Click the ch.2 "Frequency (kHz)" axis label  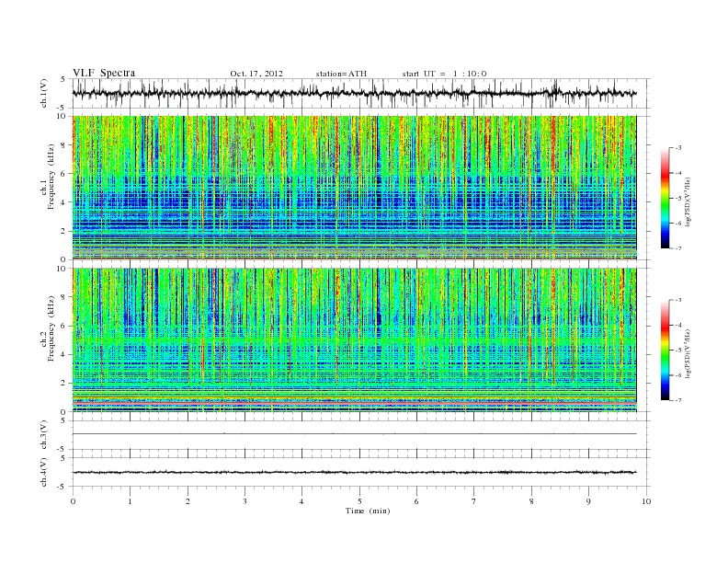click(x=51, y=328)
